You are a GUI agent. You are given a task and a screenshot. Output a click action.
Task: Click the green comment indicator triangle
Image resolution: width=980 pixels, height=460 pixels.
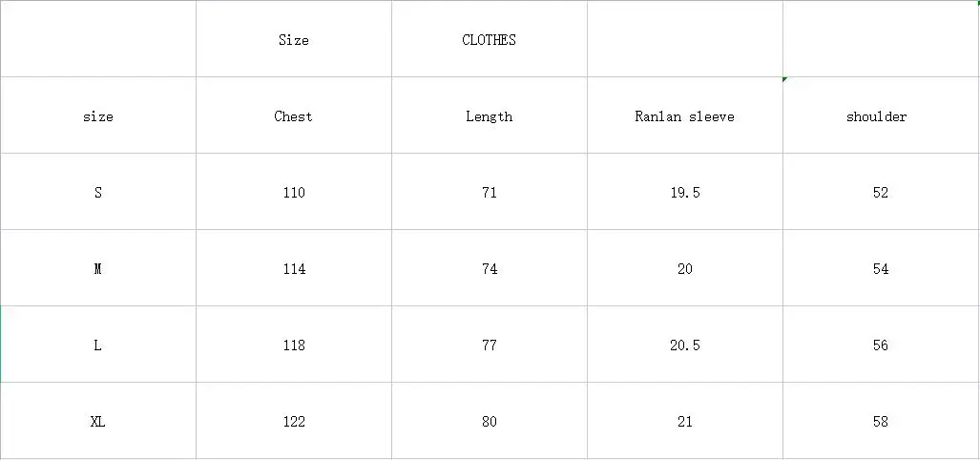click(785, 79)
